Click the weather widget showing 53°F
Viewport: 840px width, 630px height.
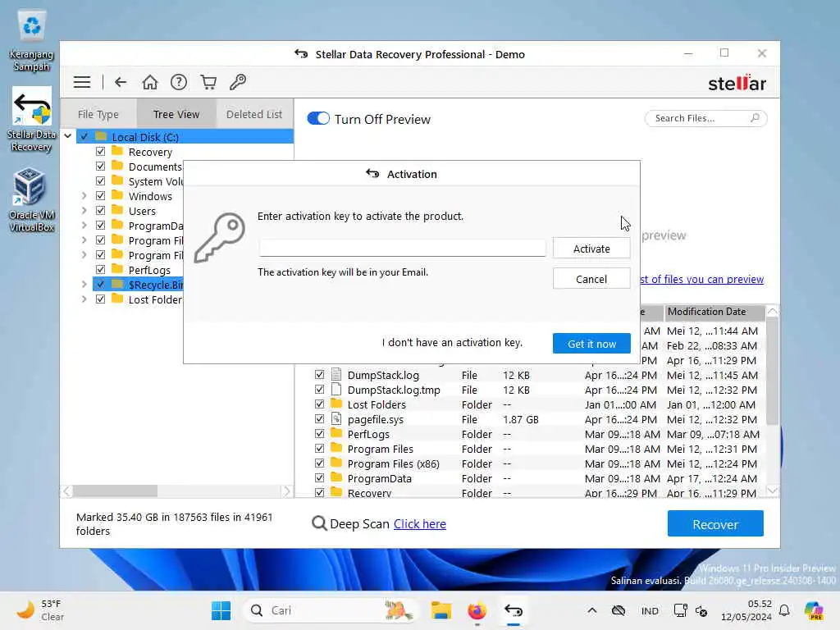(x=40, y=610)
